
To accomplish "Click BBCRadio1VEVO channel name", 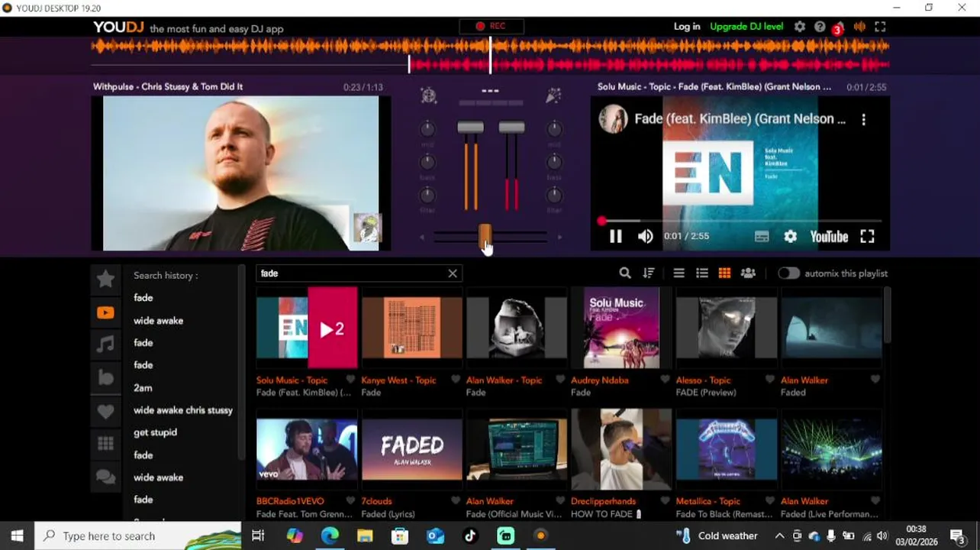I will click(x=290, y=501).
